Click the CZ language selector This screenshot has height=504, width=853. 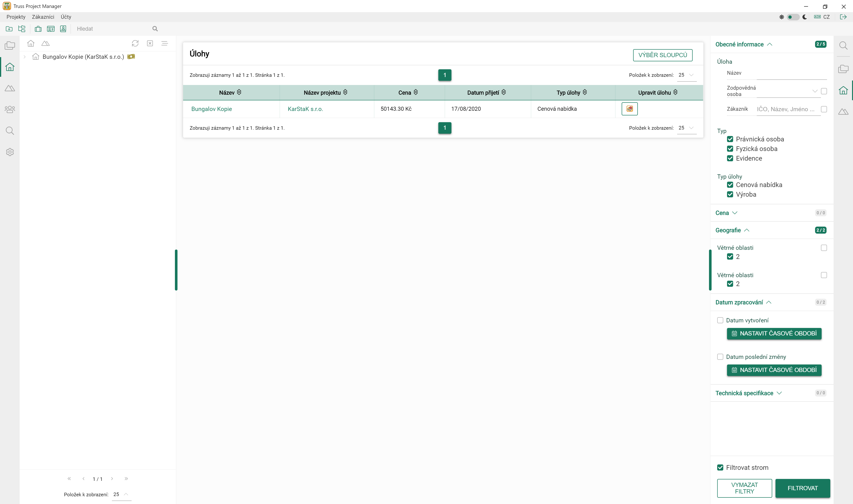(x=822, y=17)
